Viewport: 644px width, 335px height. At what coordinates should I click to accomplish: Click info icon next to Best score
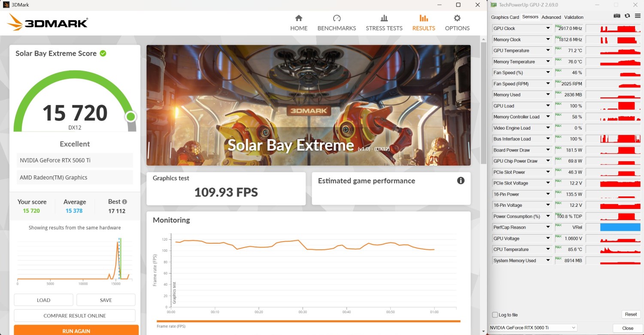[x=125, y=202]
